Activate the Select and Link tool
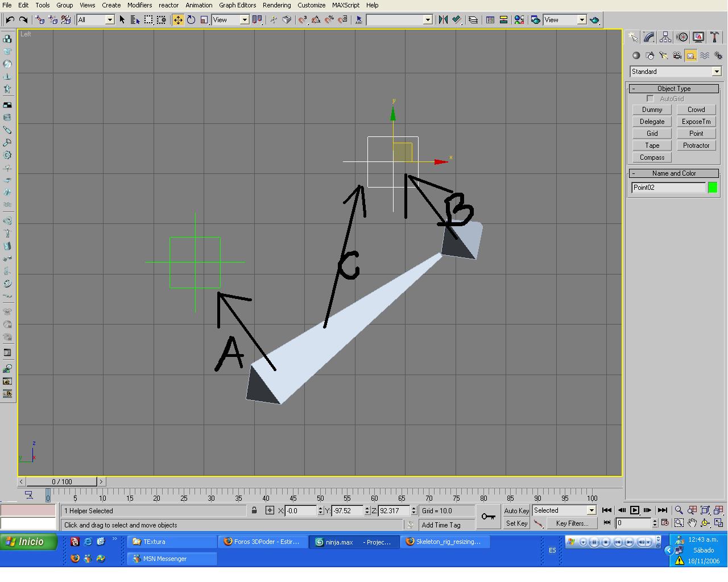 [x=40, y=20]
